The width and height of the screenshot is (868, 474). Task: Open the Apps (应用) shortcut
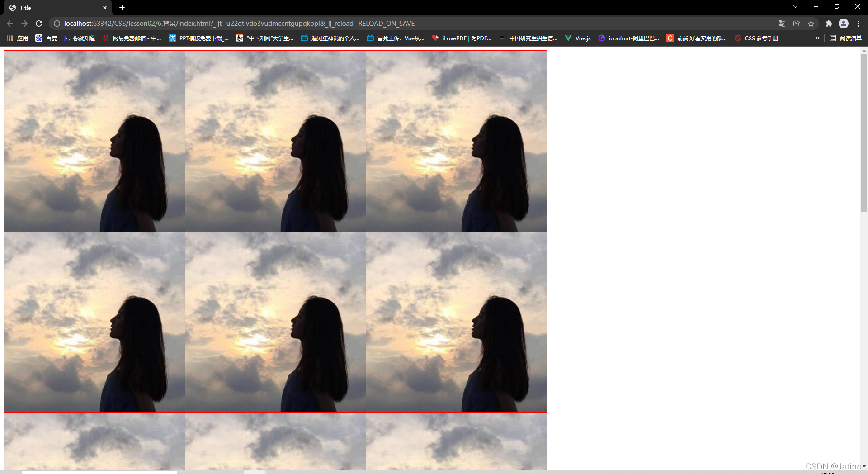point(17,38)
